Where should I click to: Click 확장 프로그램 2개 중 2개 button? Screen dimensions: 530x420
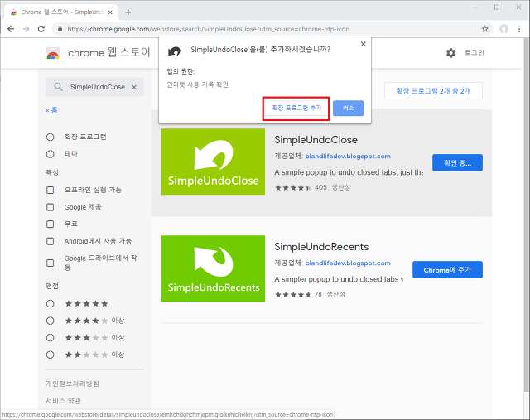pyautogui.click(x=433, y=91)
